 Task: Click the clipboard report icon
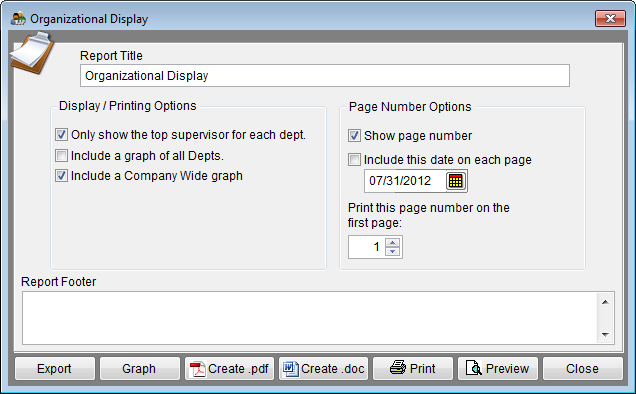32,53
